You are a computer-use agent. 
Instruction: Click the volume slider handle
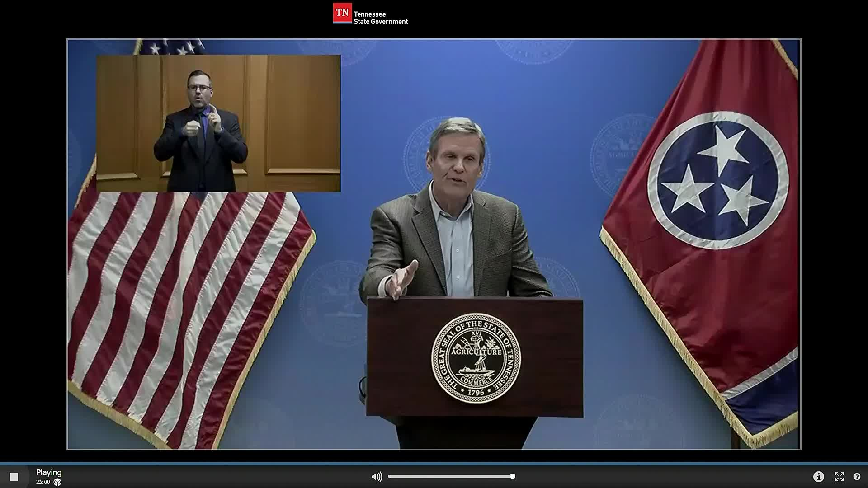[x=513, y=476]
